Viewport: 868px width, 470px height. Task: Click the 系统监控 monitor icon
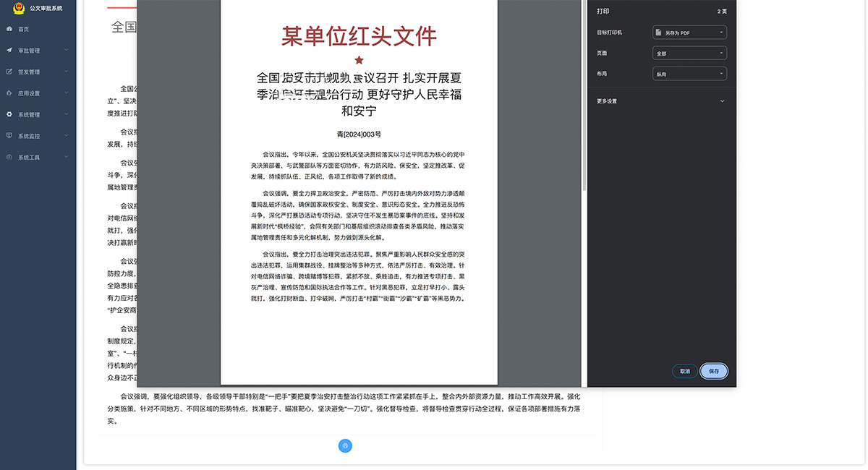tap(9, 136)
